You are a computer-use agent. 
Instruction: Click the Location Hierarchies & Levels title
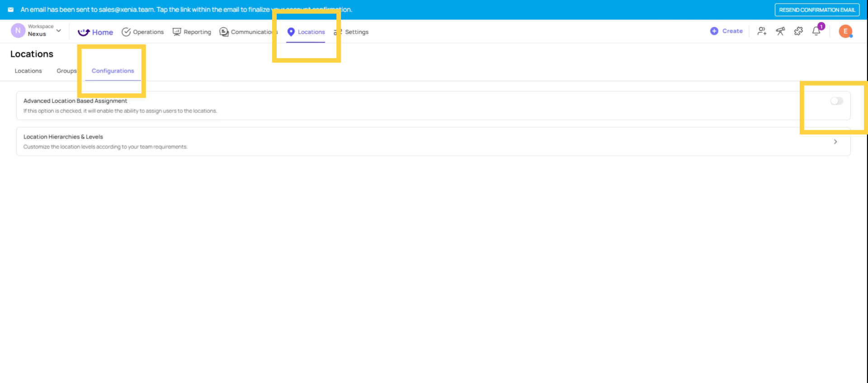[63, 137]
